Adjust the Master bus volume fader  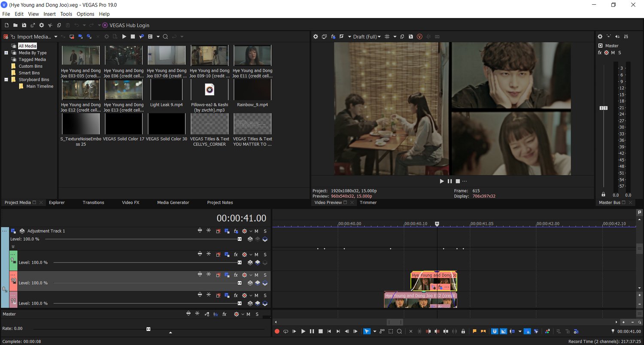pyautogui.click(x=603, y=108)
